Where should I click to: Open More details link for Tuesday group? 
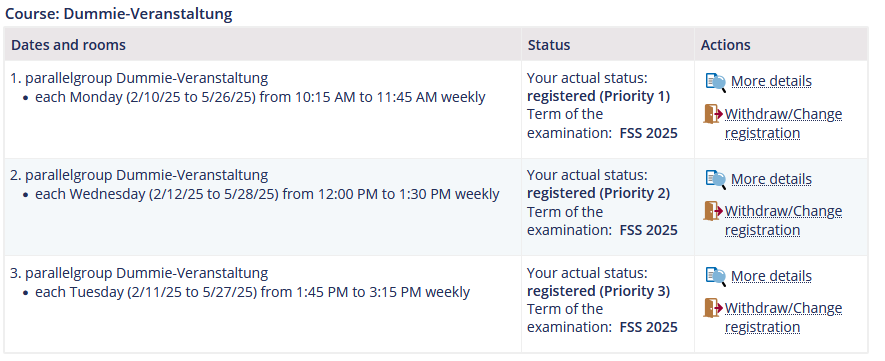(x=771, y=276)
